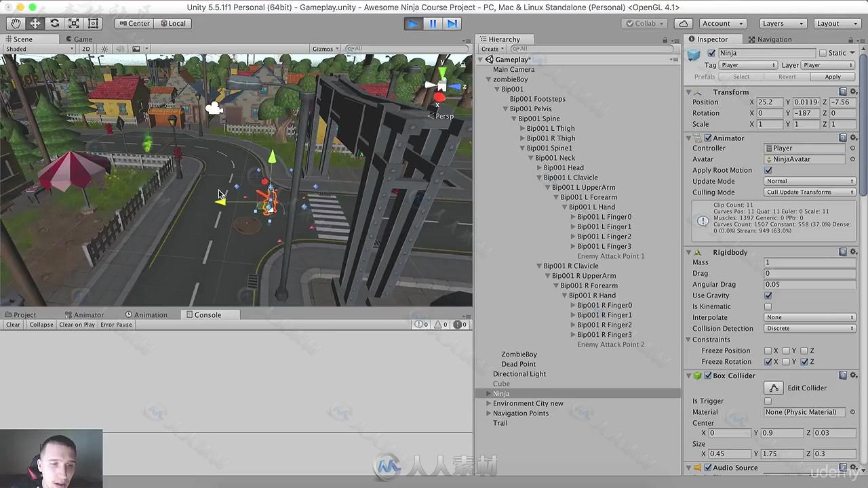The width and height of the screenshot is (868, 488).
Task: Open Transform component gear settings
Action: tap(852, 92)
